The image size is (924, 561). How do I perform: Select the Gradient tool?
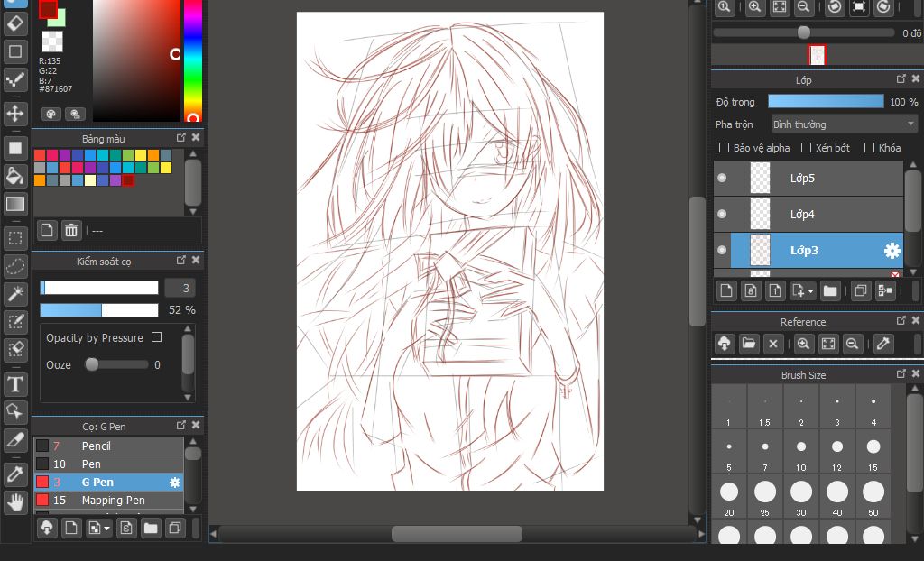point(15,204)
